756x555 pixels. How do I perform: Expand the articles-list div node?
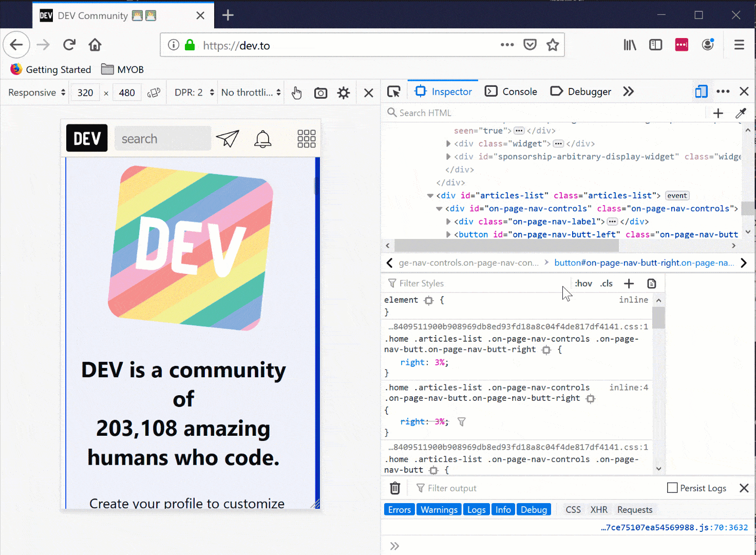(430, 196)
